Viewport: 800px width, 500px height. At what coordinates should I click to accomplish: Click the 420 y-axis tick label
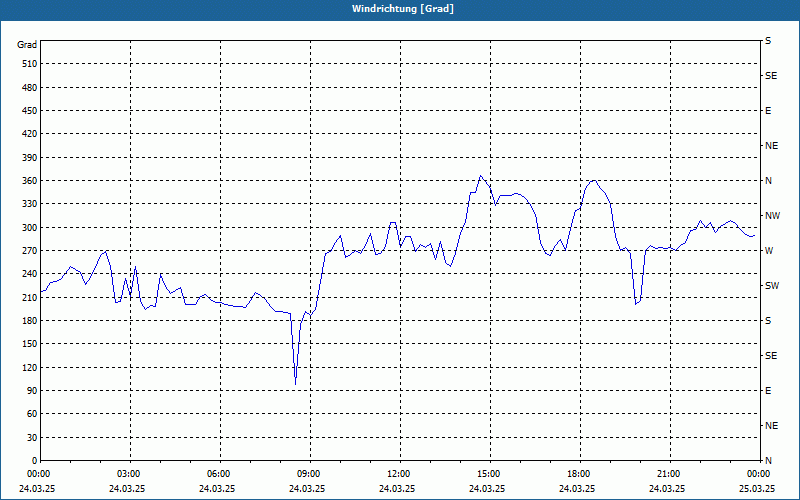pos(30,134)
